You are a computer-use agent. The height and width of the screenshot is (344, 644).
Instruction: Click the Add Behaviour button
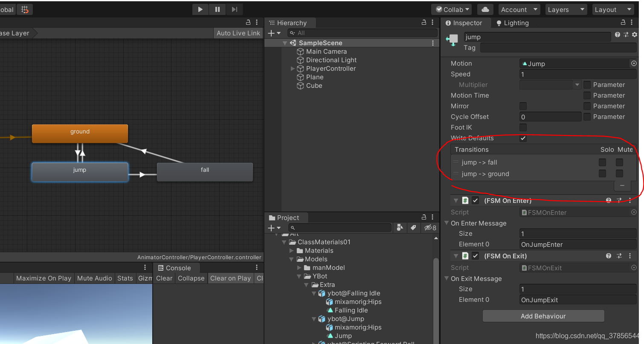[x=543, y=316]
